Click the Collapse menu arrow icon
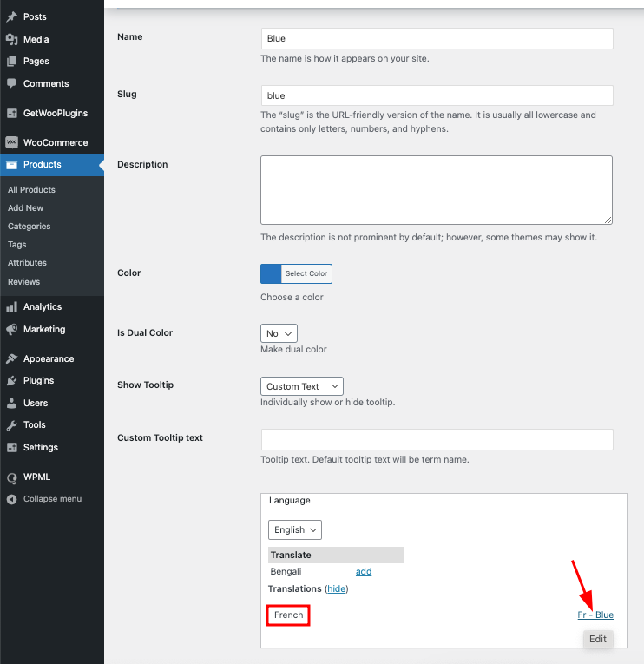Screen dimensions: 644x664 pyautogui.click(x=12, y=499)
